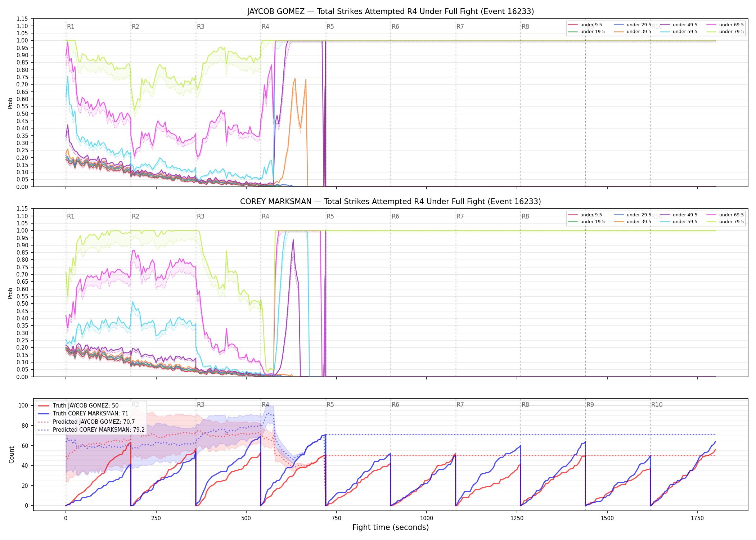This screenshot has height=540, width=756.
Task: Click the JAYCOB GOMEZ chart title
Action: tap(391, 12)
